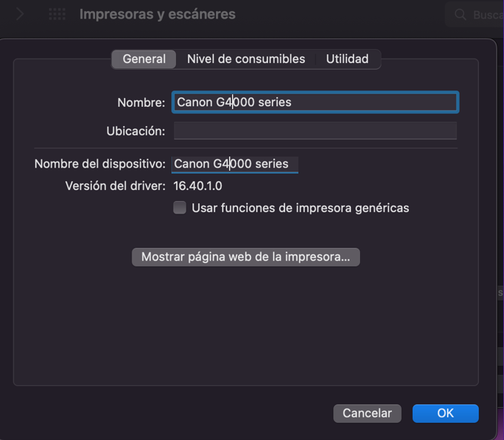Click the Nombre: field label
504x440 pixels.
141,102
